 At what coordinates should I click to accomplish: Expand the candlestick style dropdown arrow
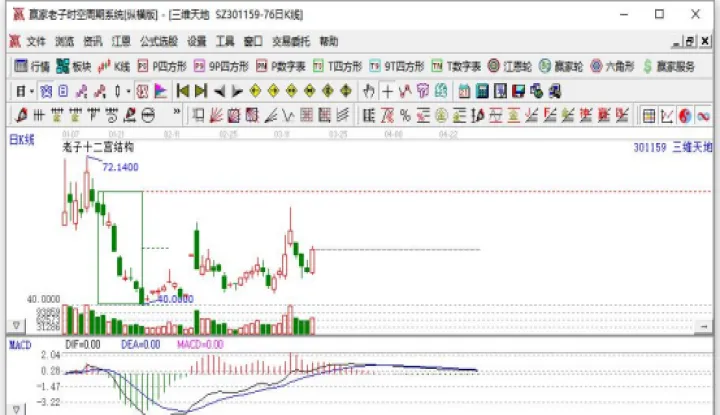[x=128, y=92]
